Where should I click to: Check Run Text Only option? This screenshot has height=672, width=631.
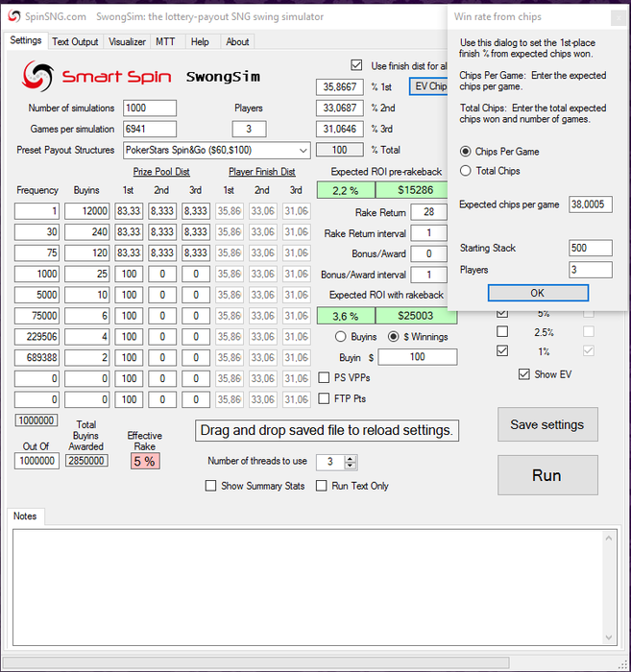[321, 486]
